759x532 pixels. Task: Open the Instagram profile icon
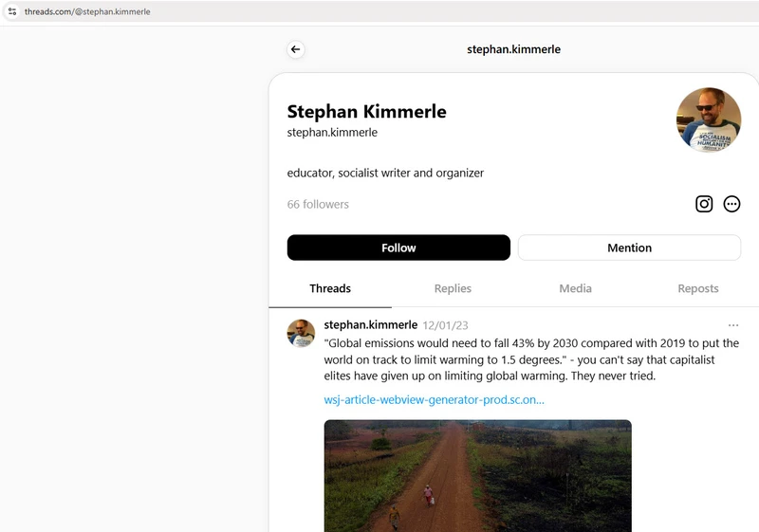(704, 204)
